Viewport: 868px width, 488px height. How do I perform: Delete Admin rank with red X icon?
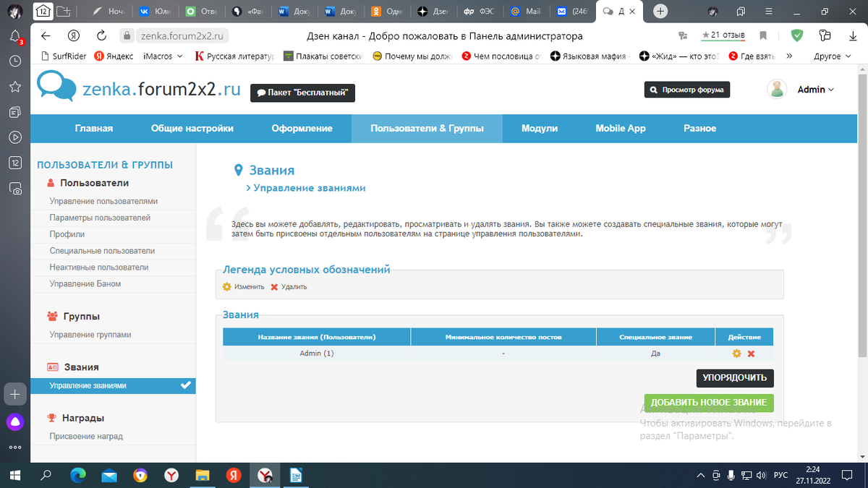click(751, 354)
